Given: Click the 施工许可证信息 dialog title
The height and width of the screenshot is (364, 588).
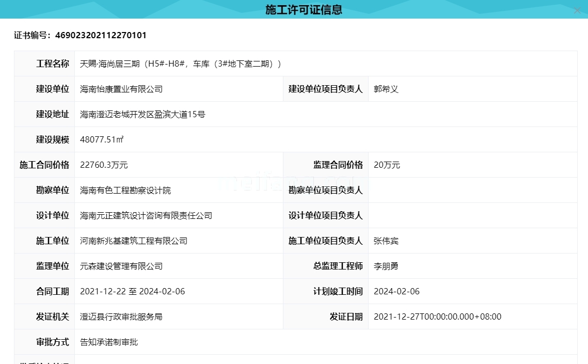Looking at the screenshot, I should 304,10.
